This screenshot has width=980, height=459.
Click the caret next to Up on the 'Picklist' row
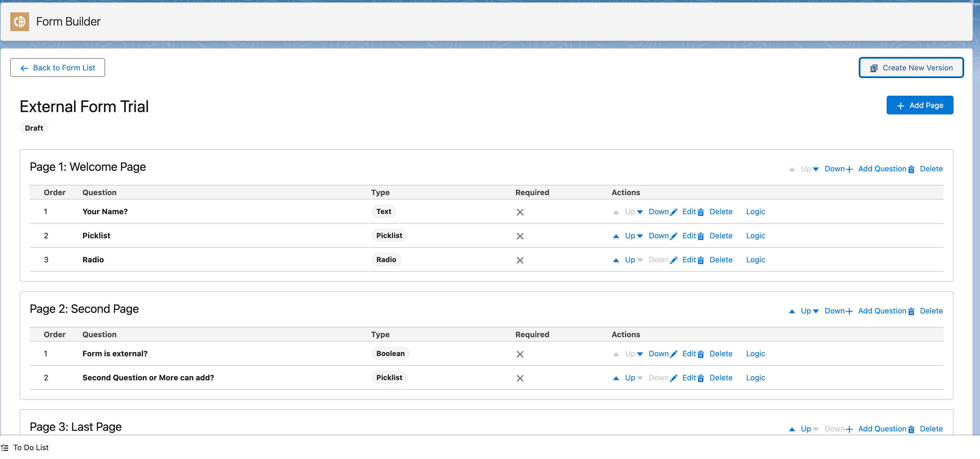tap(640, 236)
